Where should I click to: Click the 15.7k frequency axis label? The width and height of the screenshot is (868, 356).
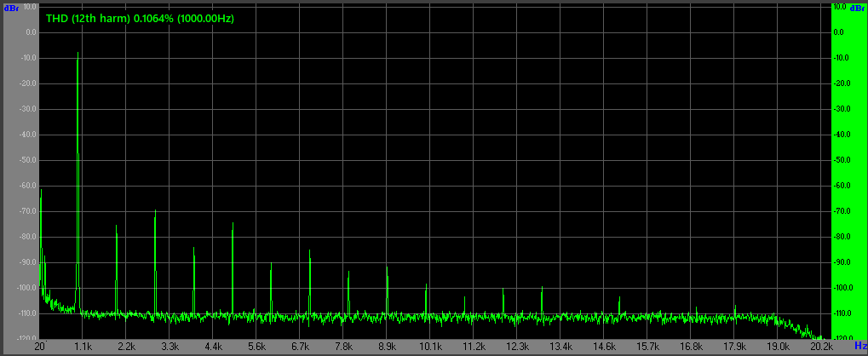coord(647,347)
